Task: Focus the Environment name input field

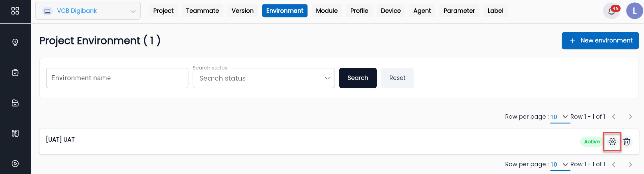Action: 117,78
